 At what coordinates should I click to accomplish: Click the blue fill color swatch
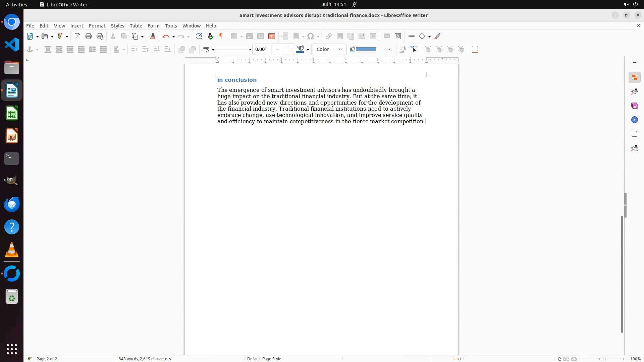[366, 49]
